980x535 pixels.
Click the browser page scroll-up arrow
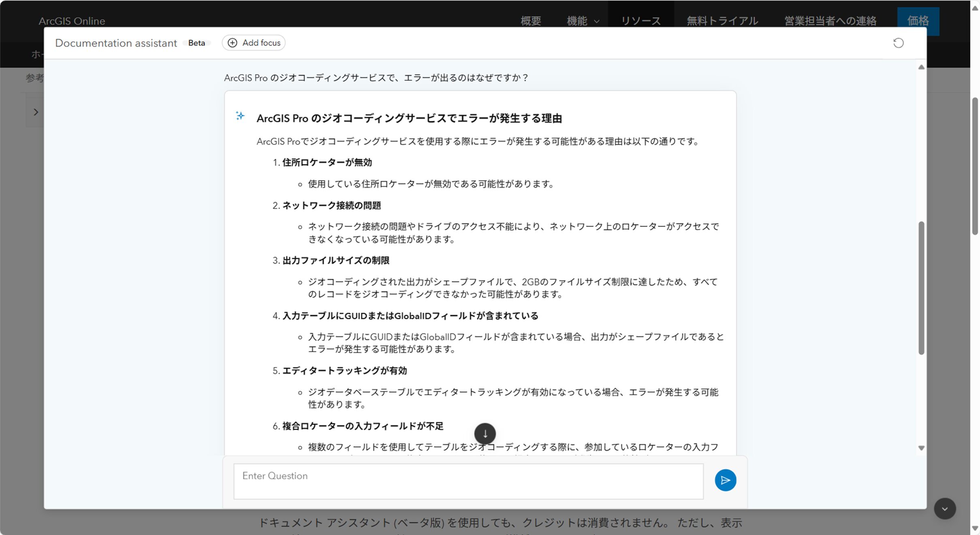click(x=975, y=8)
